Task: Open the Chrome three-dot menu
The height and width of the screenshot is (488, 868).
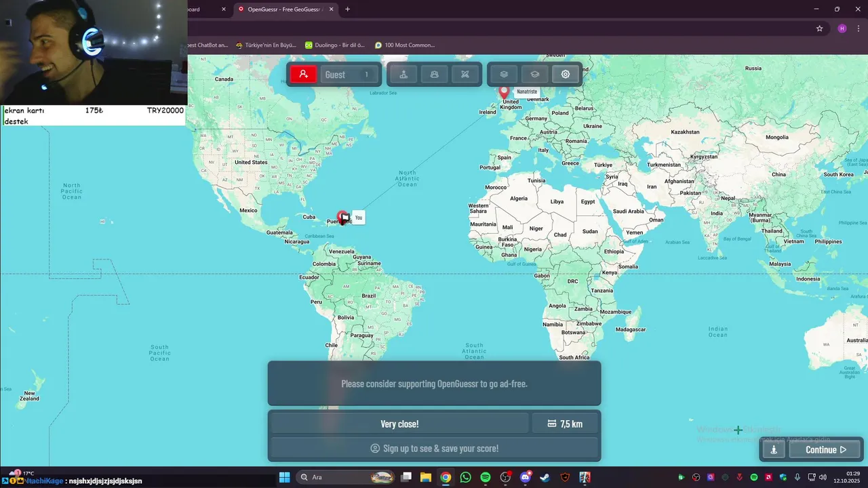Action: pos(858,28)
